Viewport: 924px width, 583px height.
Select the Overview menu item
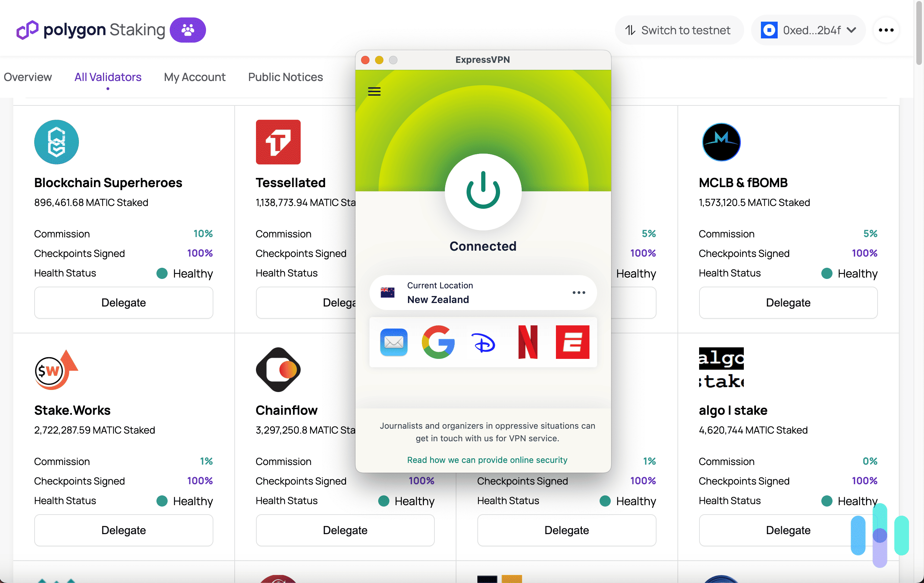(x=28, y=76)
